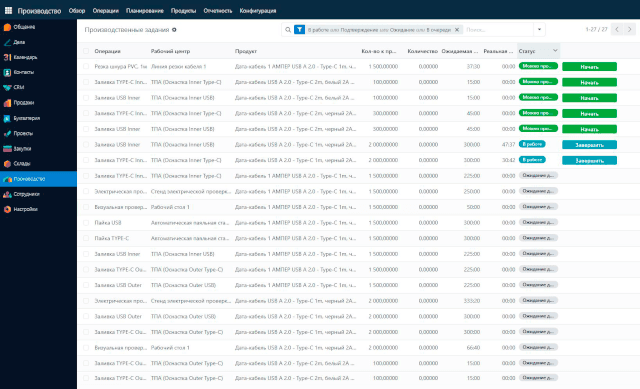Sort by the Операция column header

(107, 51)
